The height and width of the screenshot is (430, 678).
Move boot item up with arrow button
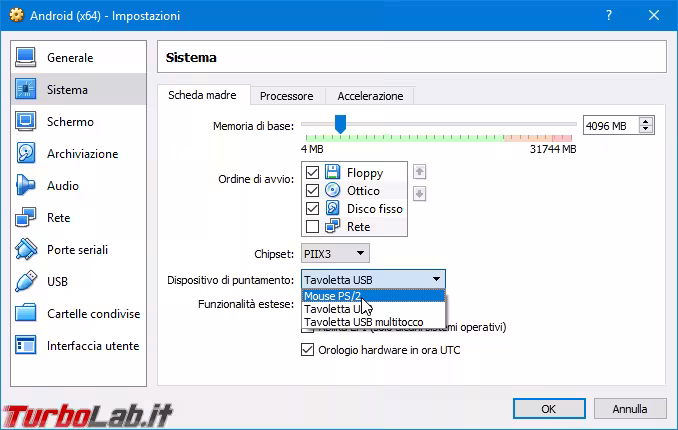coord(419,172)
